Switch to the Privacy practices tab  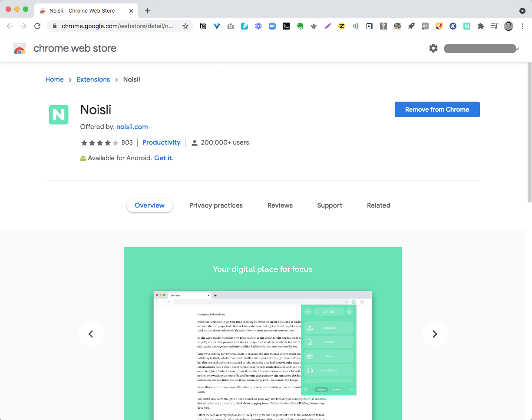[x=216, y=205]
